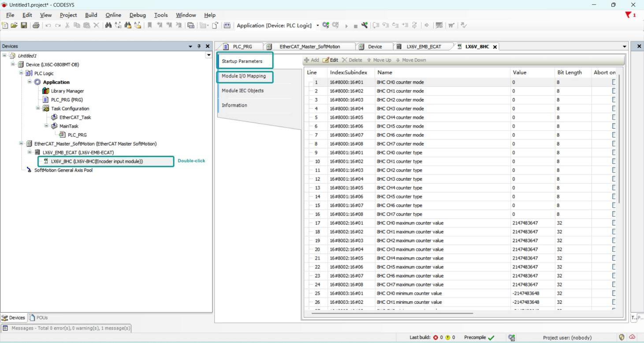Open the Module I/O Mapping tab
This screenshot has height=343, width=644.
tap(244, 76)
